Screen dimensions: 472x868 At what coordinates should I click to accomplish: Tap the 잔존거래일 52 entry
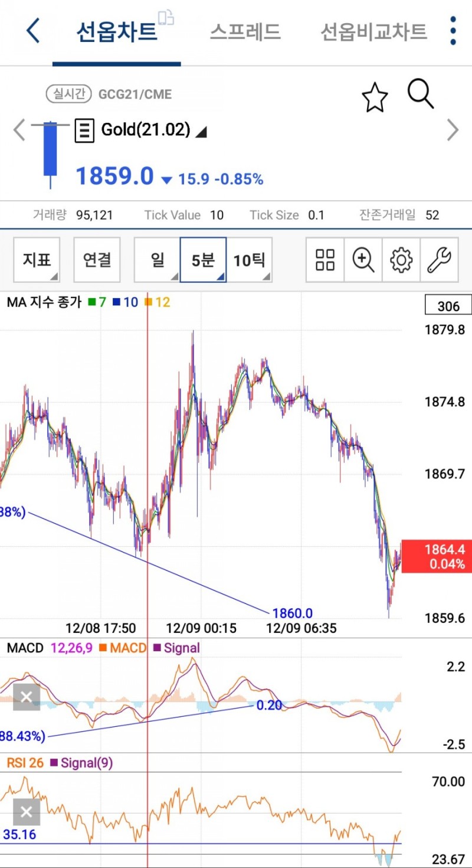399,215
